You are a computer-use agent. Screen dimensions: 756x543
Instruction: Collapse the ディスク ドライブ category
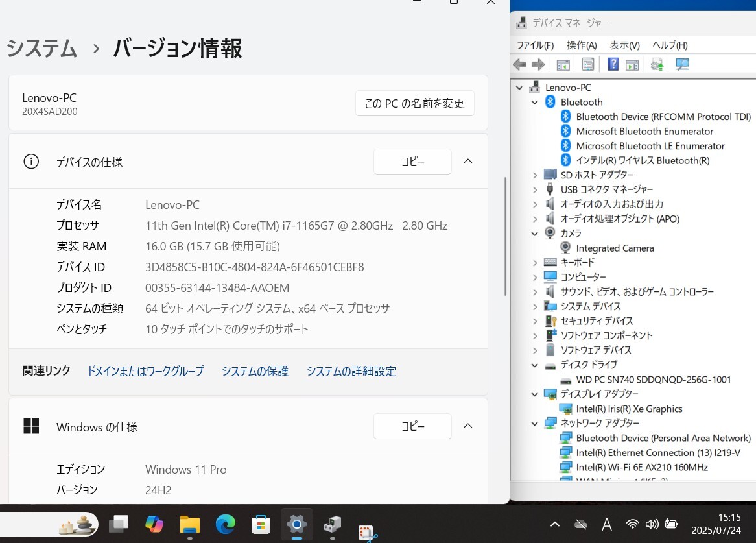535,365
